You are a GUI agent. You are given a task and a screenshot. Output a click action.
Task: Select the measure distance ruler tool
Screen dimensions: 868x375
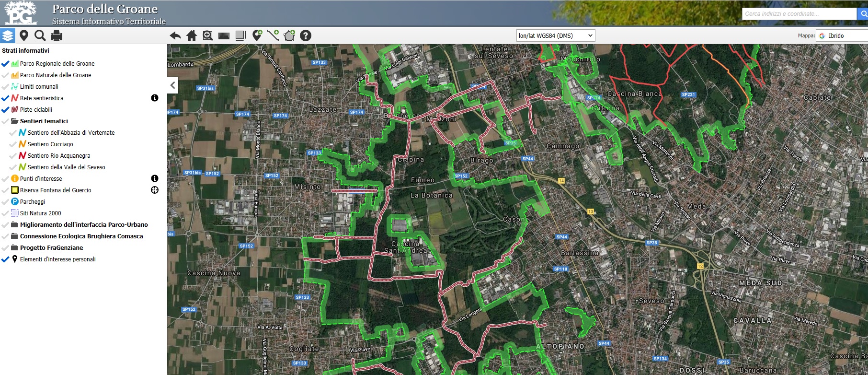[224, 35]
